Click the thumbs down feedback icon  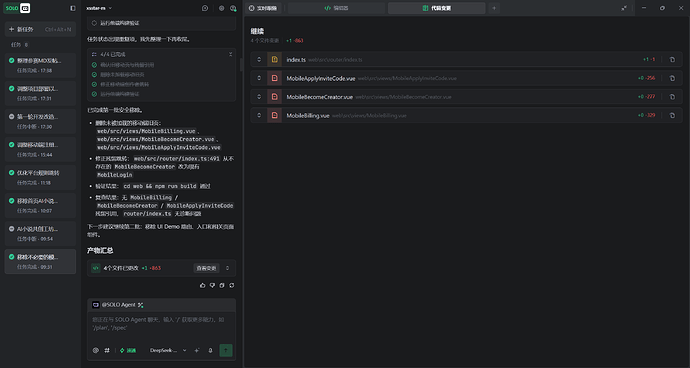point(212,285)
